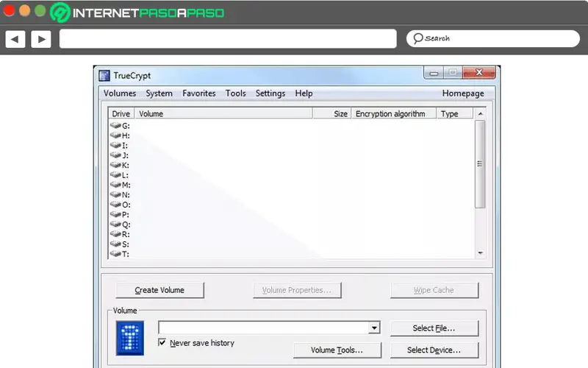Click the Select Device button
This screenshot has width=588, height=368.
(x=434, y=350)
